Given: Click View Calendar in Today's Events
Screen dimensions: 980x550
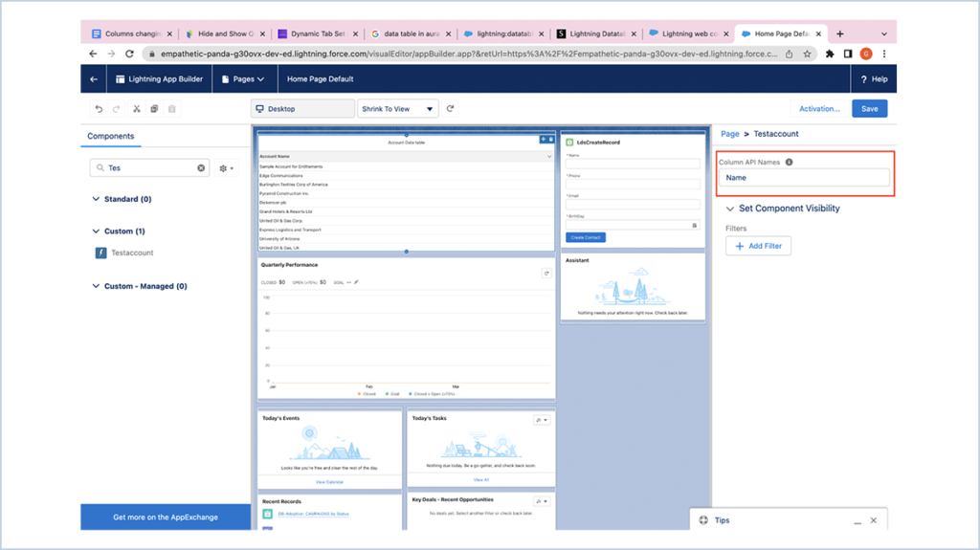Looking at the screenshot, I should pyautogui.click(x=329, y=482).
